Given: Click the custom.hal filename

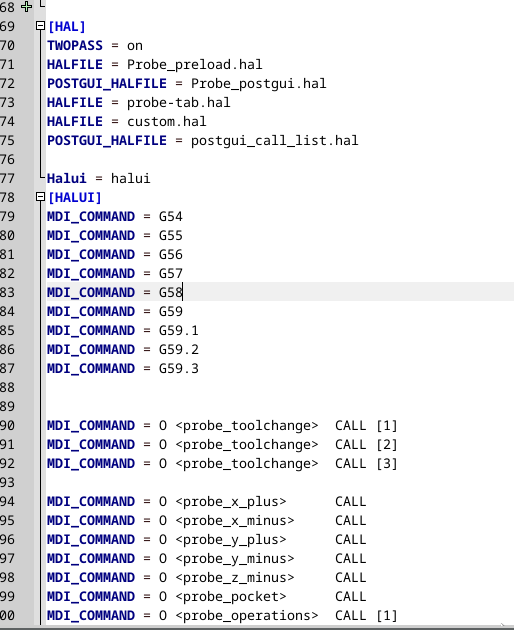Looking at the screenshot, I should [x=166, y=121].
